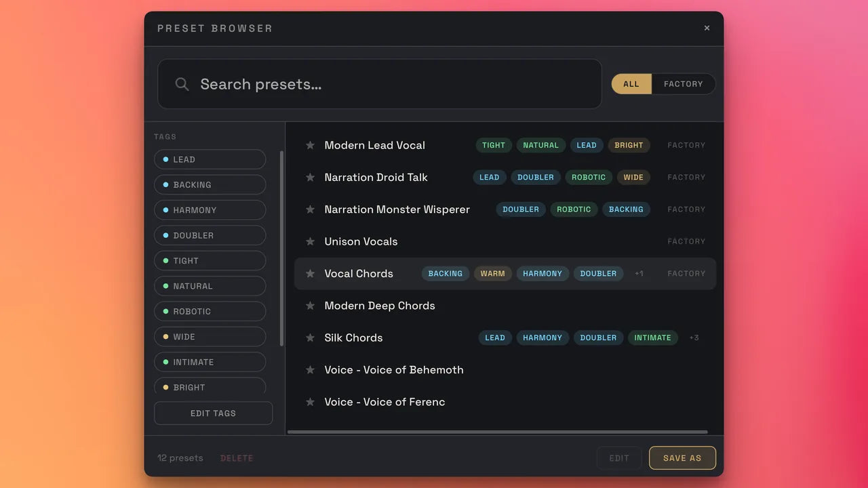Enable the INTIMATE tag filter in sidebar

[x=210, y=362]
